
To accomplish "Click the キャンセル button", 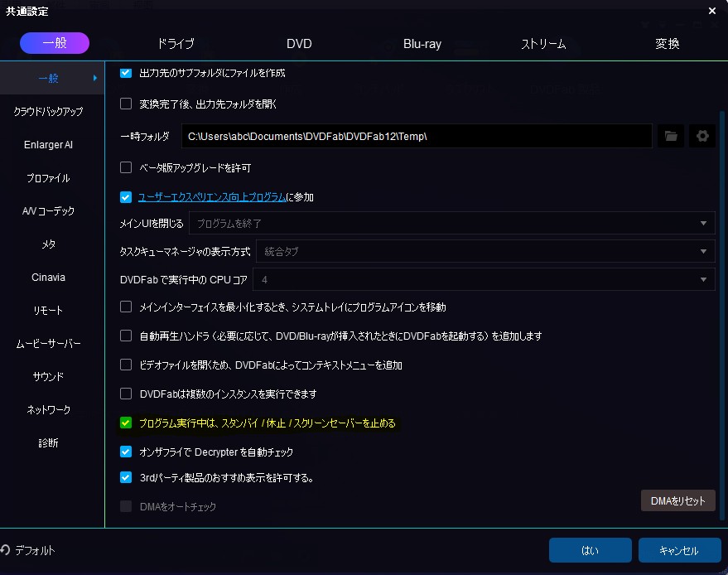I will coord(680,550).
